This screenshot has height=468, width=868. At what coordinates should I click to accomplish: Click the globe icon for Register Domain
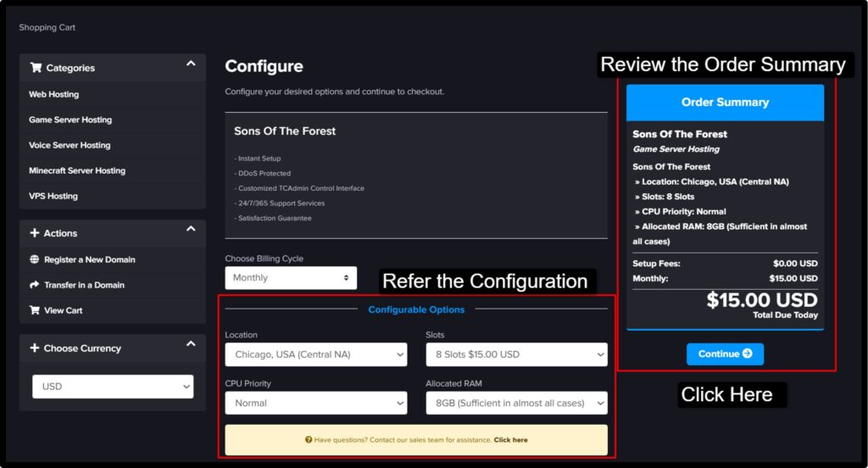[34, 259]
